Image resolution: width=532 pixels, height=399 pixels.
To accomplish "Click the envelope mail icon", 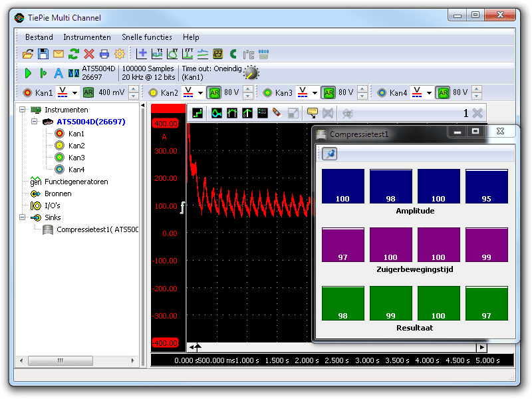I will 59,54.
